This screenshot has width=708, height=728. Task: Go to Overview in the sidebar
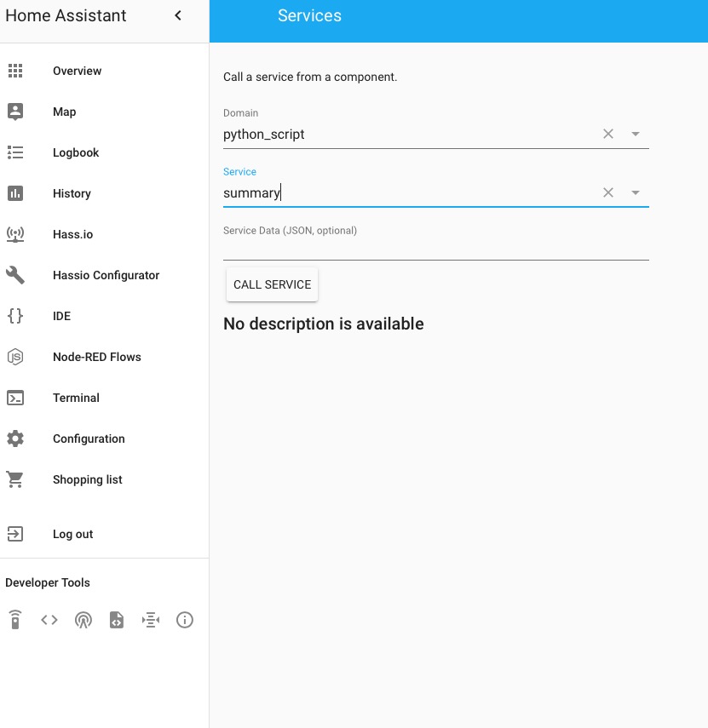click(x=105, y=71)
